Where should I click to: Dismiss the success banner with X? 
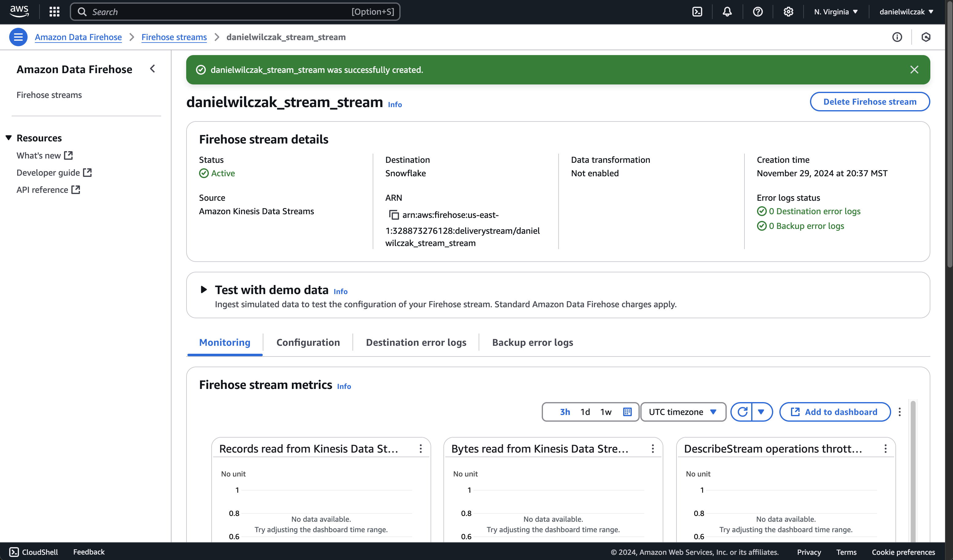pyautogui.click(x=914, y=69)
